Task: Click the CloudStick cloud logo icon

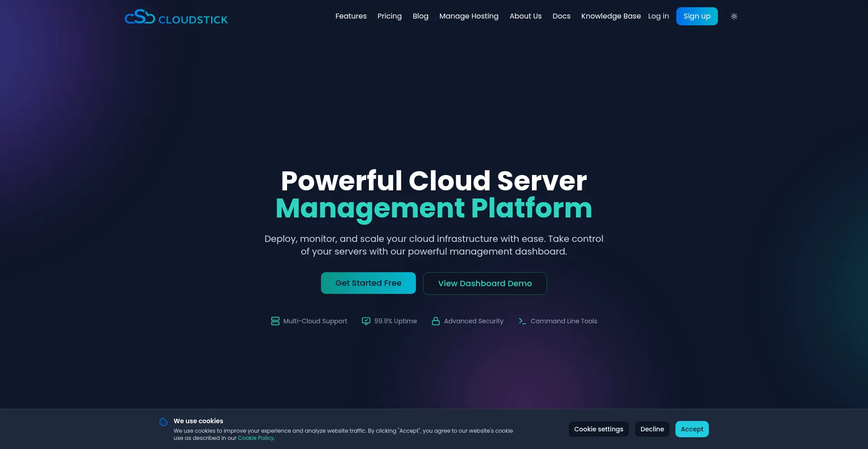Action: coord(140,17)
